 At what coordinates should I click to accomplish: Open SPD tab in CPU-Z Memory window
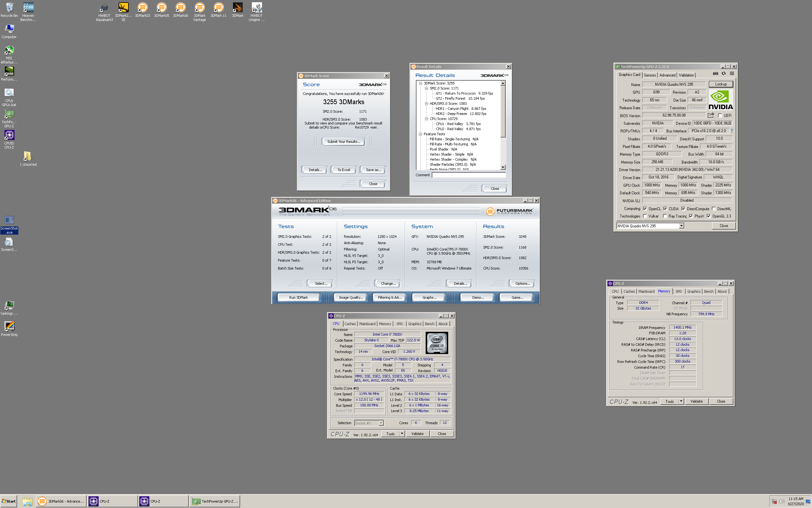[678, 292]
